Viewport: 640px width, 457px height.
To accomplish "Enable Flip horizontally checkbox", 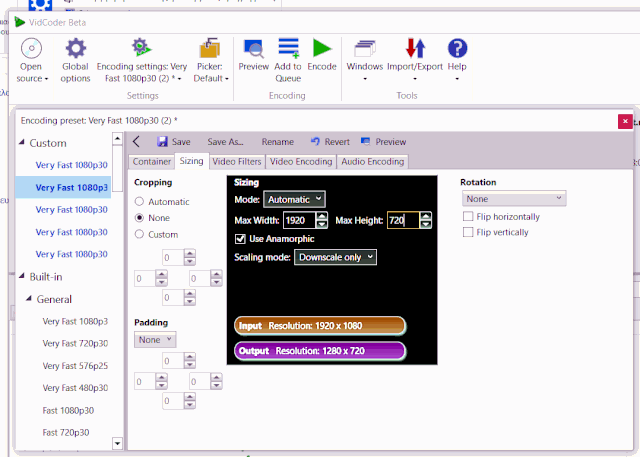I will coord(468,216).
